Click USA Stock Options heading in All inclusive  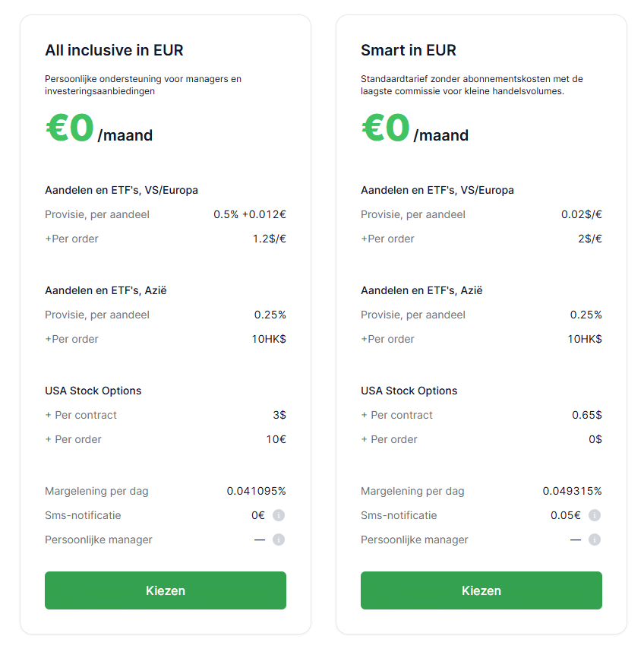(93, 391)
